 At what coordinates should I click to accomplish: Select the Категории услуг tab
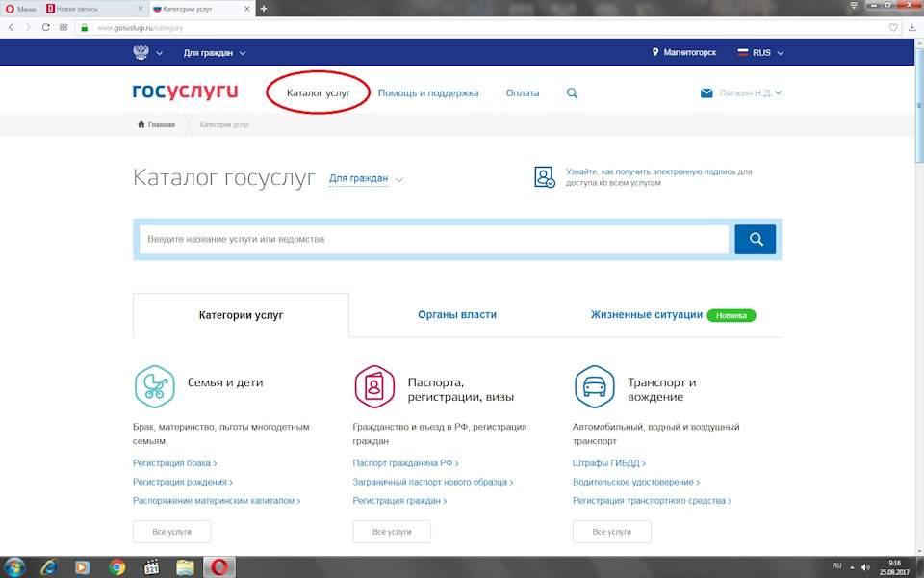pyautogui.click(x=241, y=315)
